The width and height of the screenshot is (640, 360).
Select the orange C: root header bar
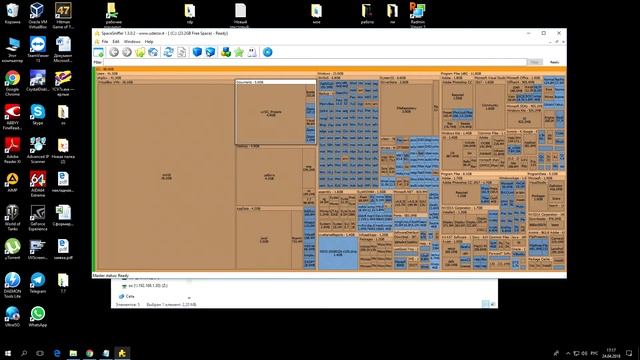coord(330,69)
